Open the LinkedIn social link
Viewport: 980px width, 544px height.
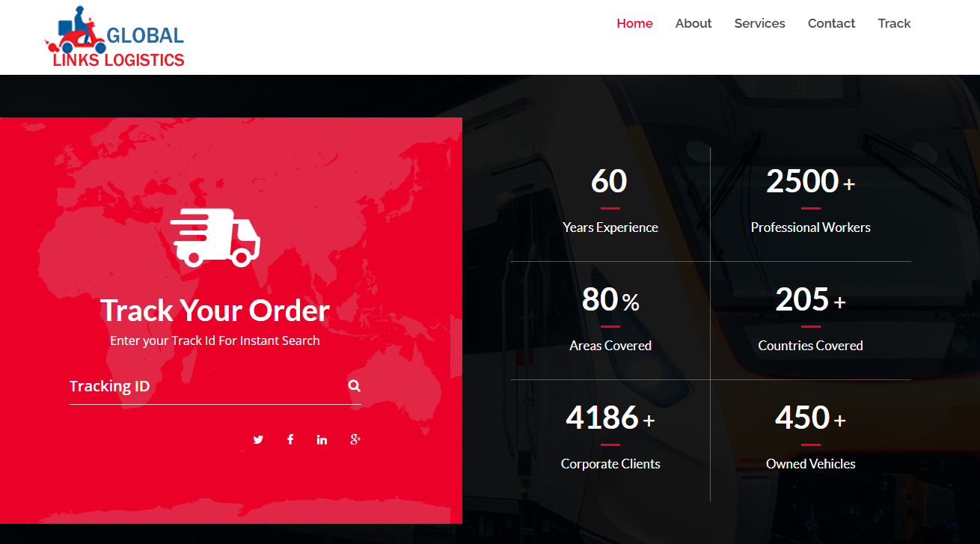point(322,439)
